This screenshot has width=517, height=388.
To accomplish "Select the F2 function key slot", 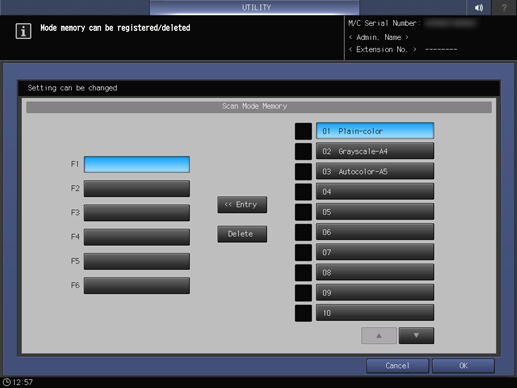I will [x=137, y=189].
